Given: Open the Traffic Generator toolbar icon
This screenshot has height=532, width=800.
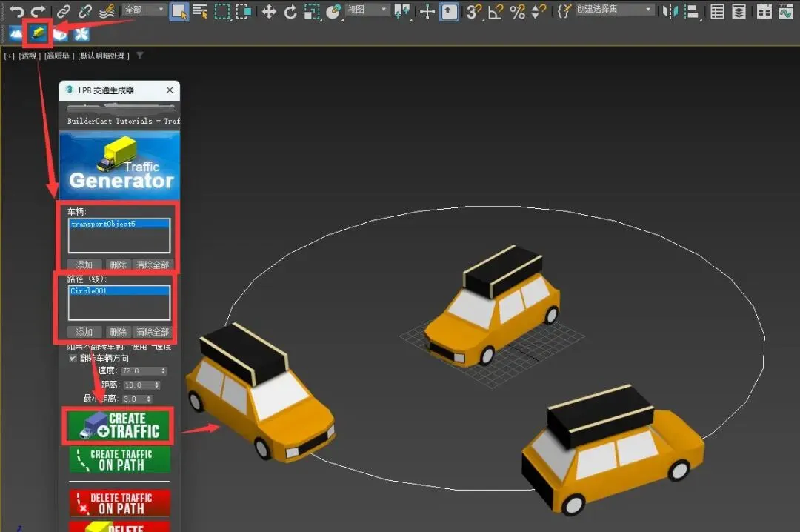Looking at the screenshot, I should [38, 33].
